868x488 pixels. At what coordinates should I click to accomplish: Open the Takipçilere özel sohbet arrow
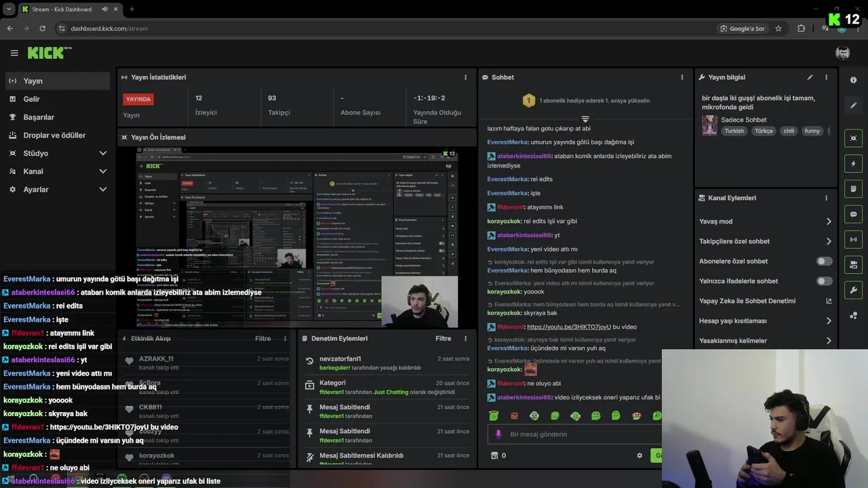click(x=829, y=241)
